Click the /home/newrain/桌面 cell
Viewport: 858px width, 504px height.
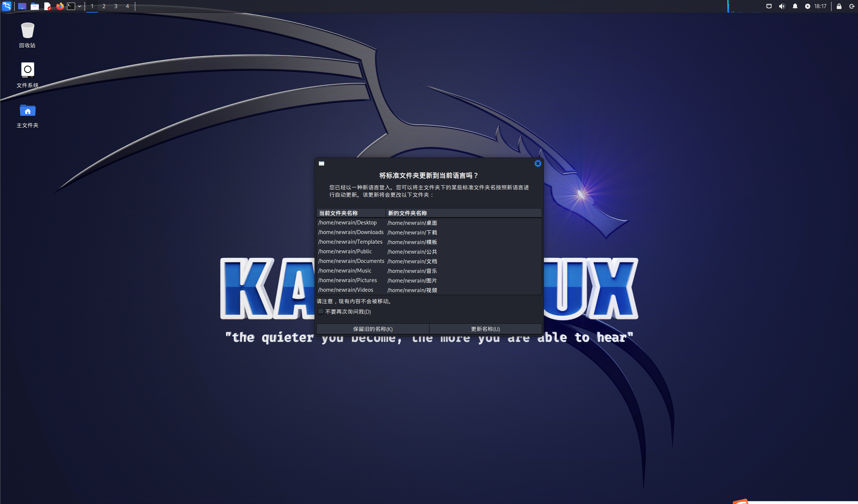412,223
